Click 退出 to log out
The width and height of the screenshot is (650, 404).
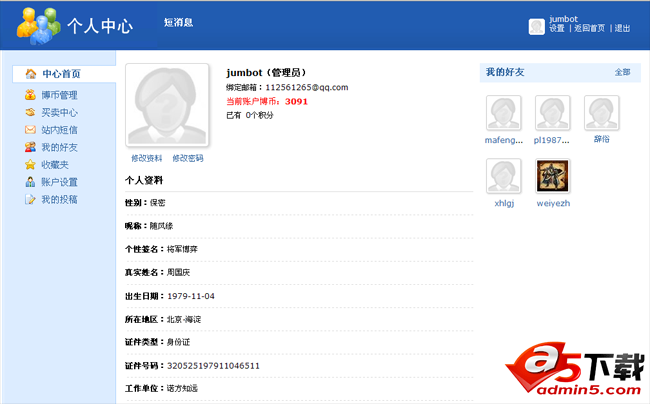[622, 28]
